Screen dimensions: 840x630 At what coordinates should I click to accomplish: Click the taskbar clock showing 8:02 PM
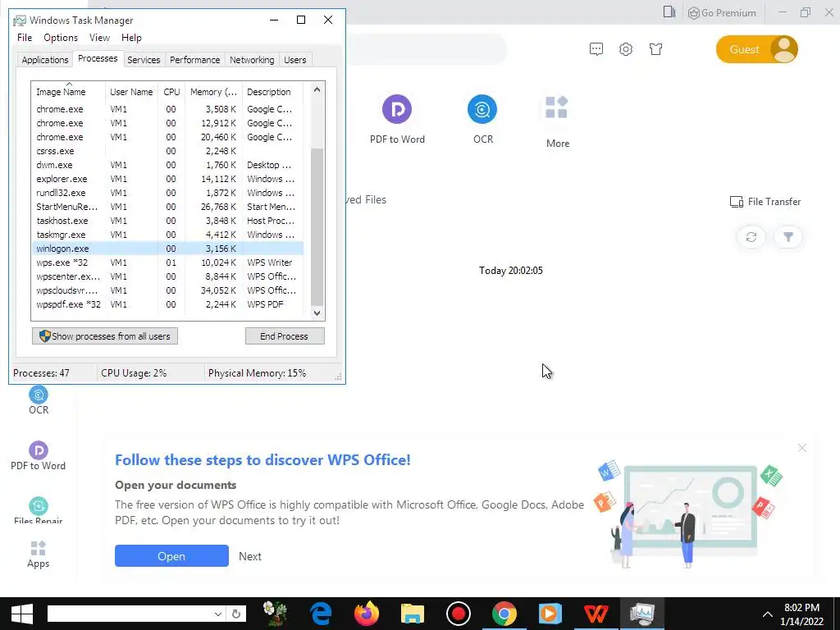click(802, 614)
